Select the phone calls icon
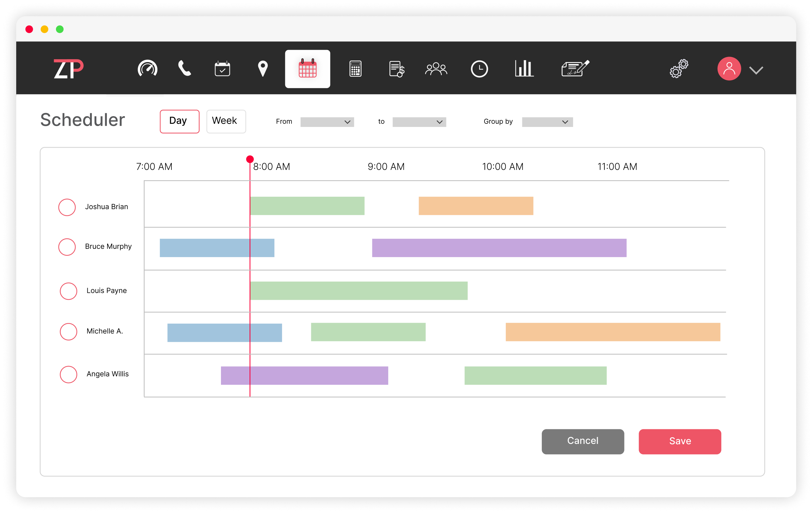Image resolution: width=812 pixels, height=513 pixels. pyautogui.click(x=184, y=68)
